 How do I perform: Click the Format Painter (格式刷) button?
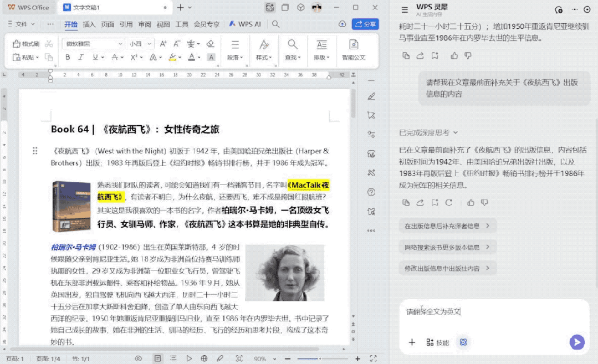point(26,44)
